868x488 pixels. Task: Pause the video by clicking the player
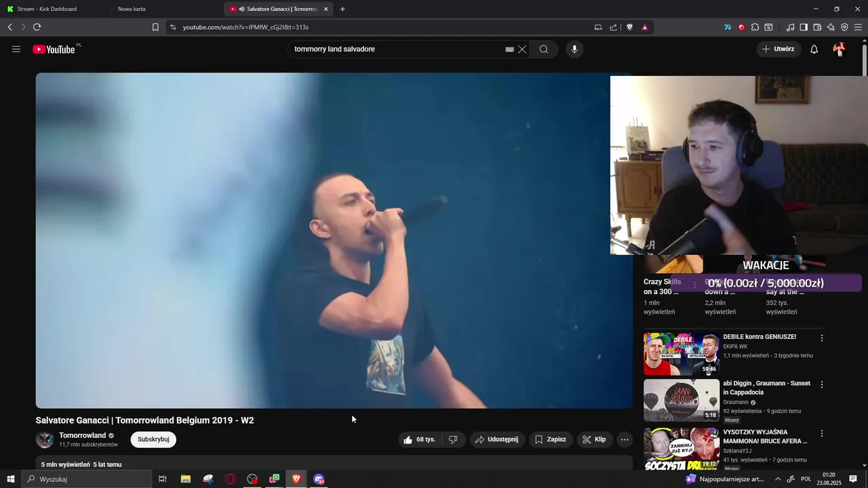click(334, 241)
